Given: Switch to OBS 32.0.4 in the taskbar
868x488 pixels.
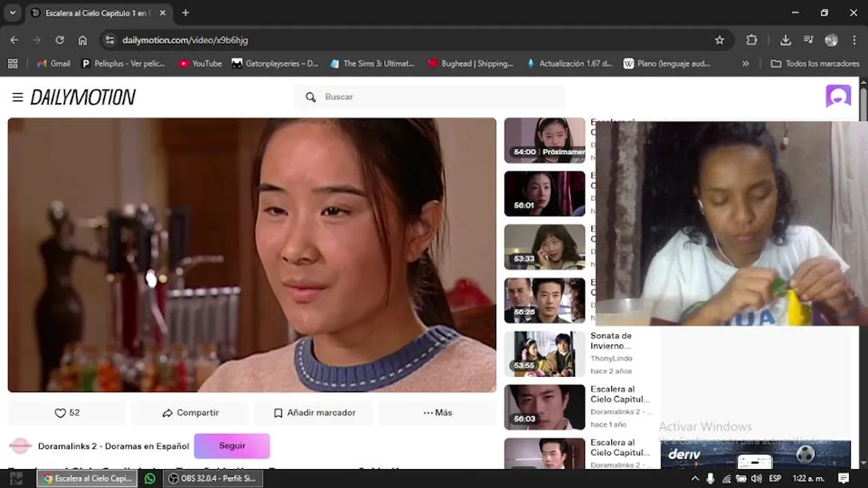Looking at the screenshot, I should pyautogui.click(x=213, y=479).
